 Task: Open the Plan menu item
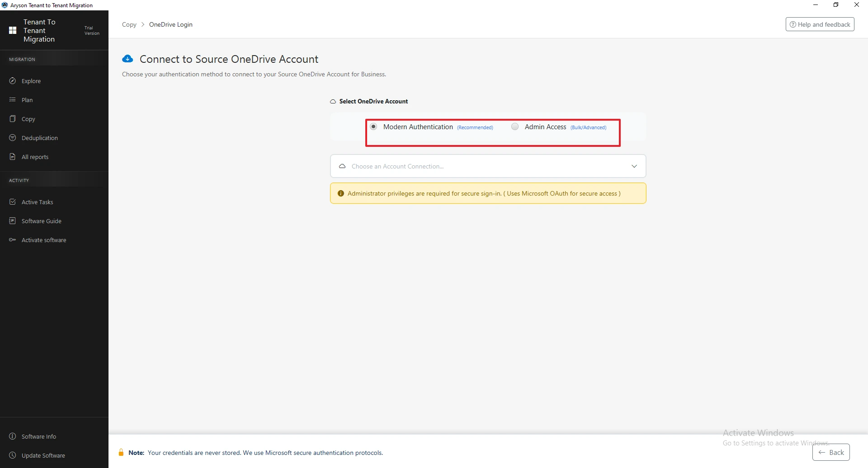pyautogui.click(x=54, y=100)
